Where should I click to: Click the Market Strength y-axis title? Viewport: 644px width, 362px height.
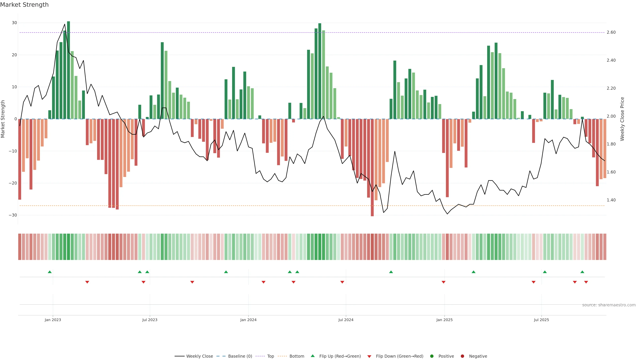(3, 119)
